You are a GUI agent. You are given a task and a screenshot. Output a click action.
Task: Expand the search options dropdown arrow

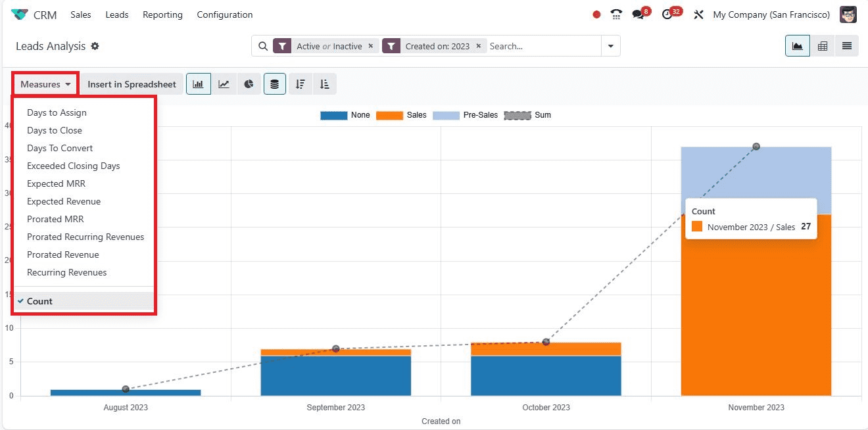pyautogui.click(x=611, y=46)
